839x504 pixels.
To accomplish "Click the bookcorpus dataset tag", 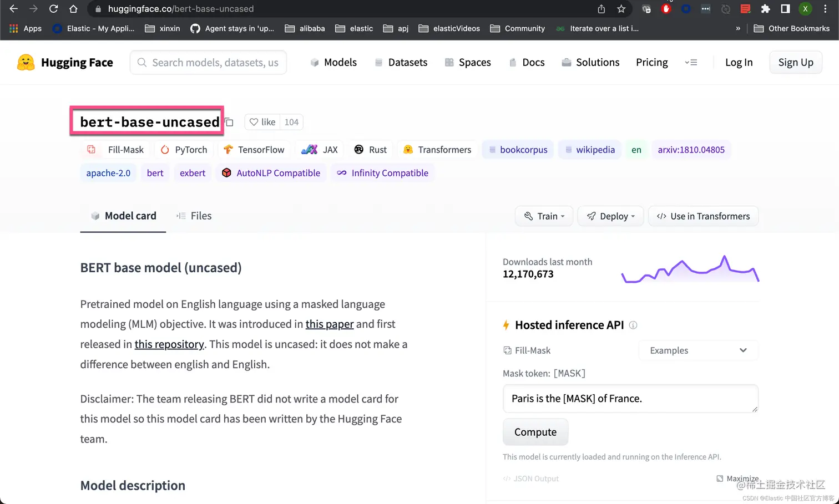I will point(518,150).
